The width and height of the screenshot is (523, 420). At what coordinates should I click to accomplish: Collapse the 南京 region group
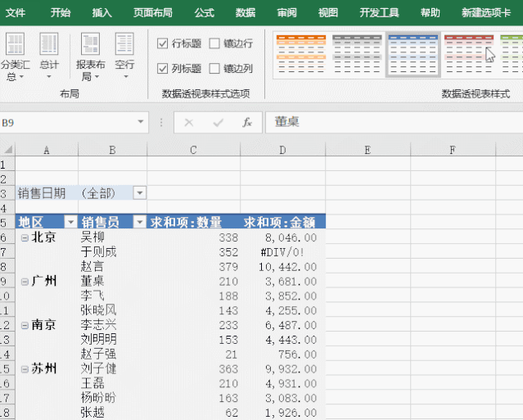[25, 326]
